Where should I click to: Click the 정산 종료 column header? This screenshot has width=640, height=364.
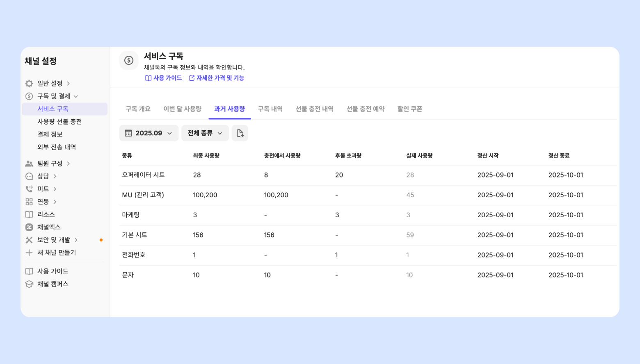[559, 156]
